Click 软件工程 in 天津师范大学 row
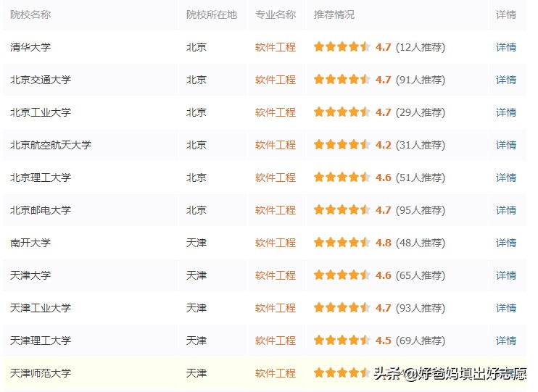 tap(276, 372)
